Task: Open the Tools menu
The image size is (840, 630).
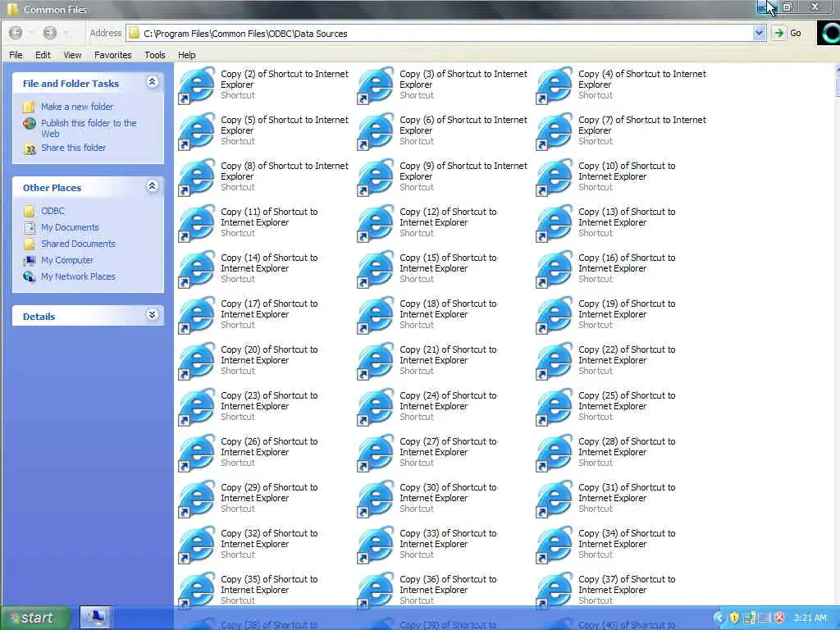Action: pos(155,55)
